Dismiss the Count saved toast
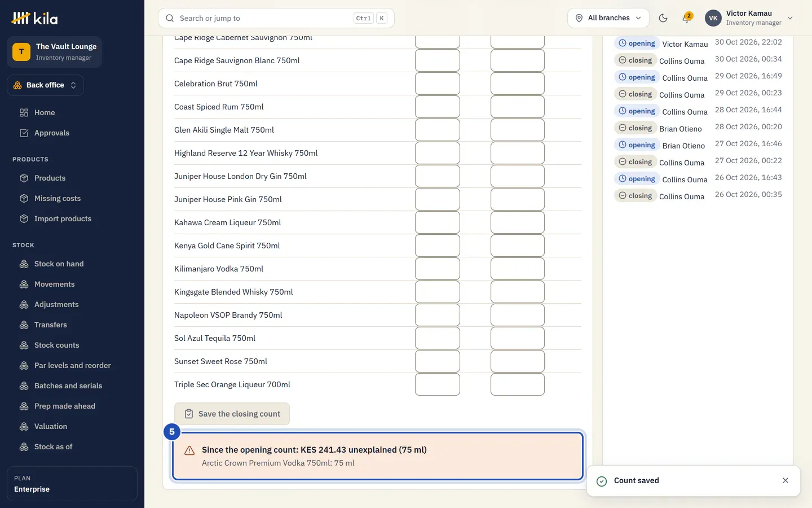The width and height of the screenshot is (812, 508). (x=785, y=480)
